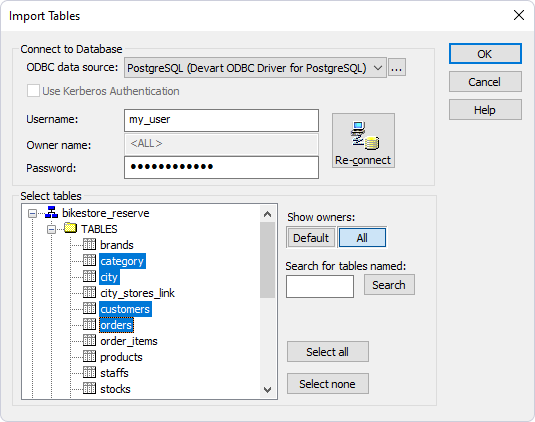Open Help for Import Tables
The height and width of the screenshot is (422, 535).
485,110
